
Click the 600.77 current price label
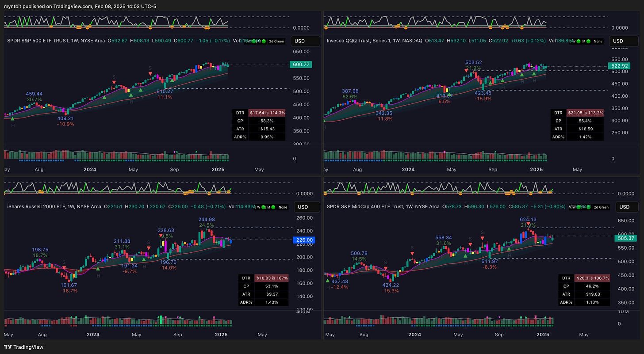tap(301, 65)
